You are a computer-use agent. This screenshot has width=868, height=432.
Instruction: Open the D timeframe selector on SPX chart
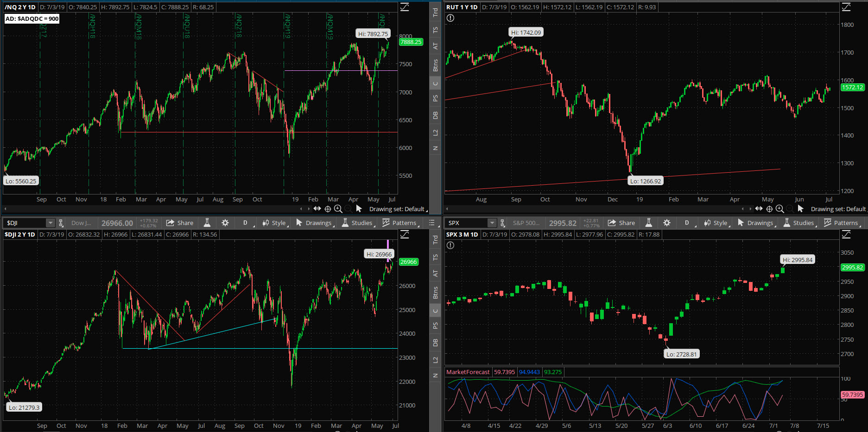tap(687, 223)
